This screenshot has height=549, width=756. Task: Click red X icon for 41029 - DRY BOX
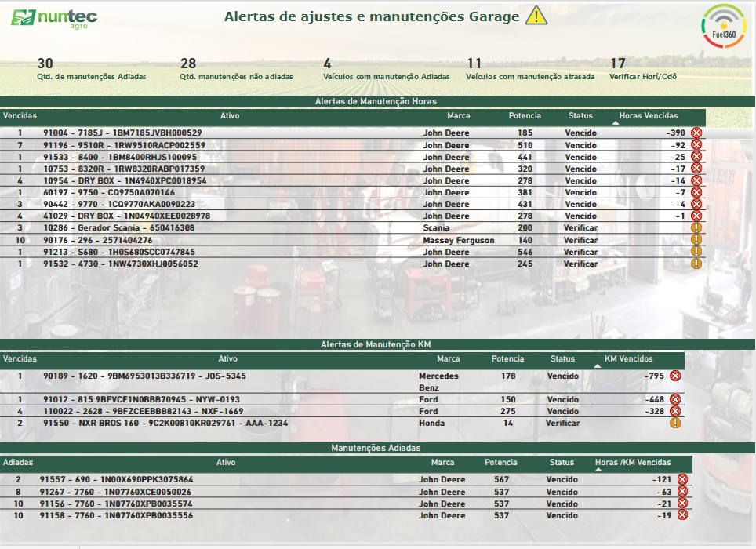click(x=696, y=216)
